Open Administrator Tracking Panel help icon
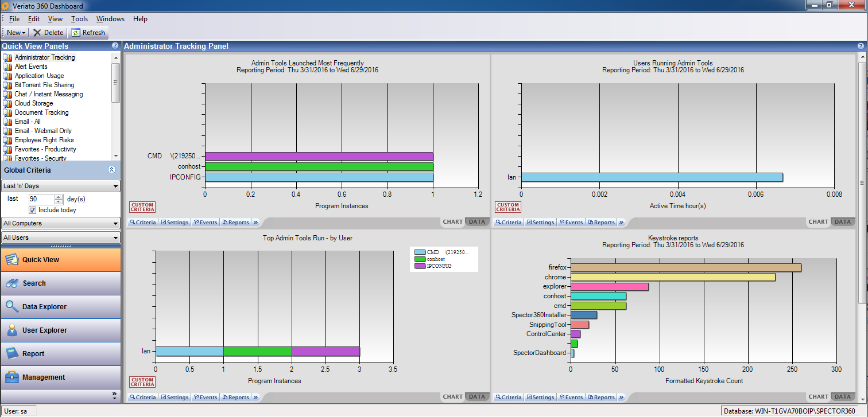The image size is (868, 417). pos(861,46)
